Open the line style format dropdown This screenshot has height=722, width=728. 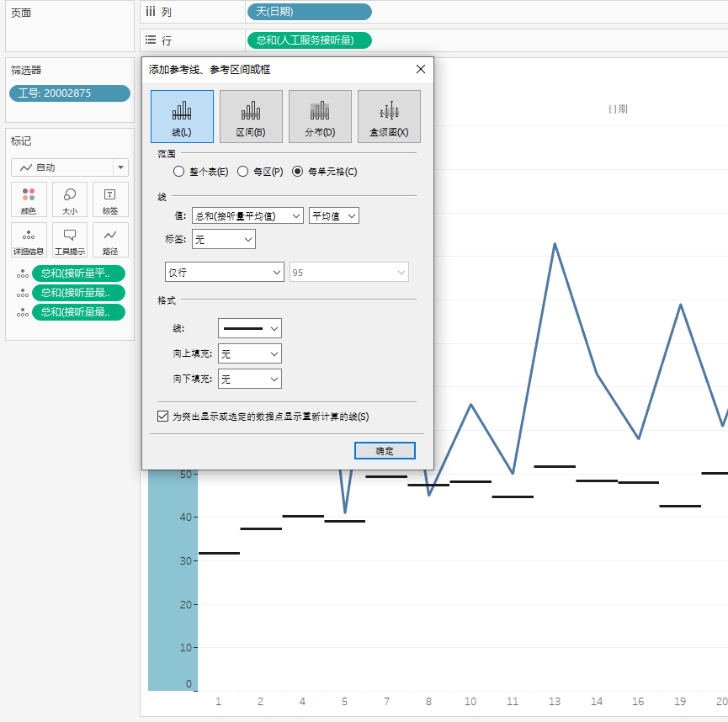(x=250, y=329)
